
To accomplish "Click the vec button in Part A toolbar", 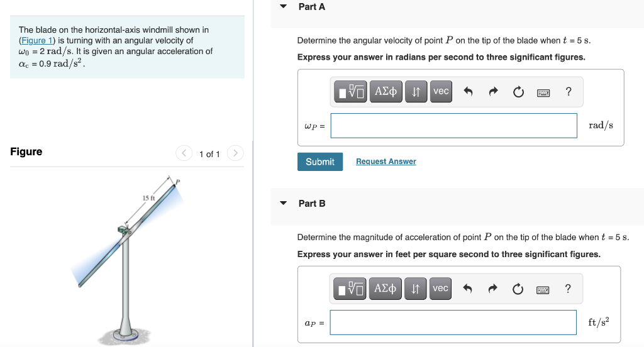I will 441,92.
